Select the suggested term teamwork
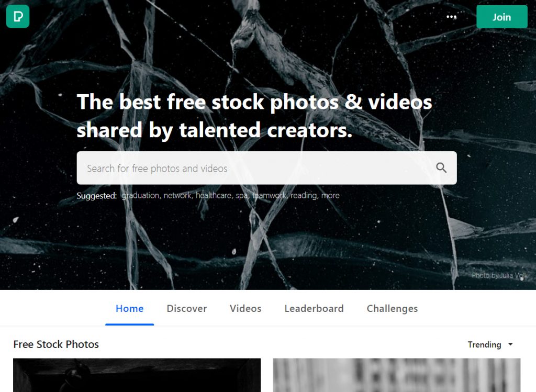 (270, 196)
